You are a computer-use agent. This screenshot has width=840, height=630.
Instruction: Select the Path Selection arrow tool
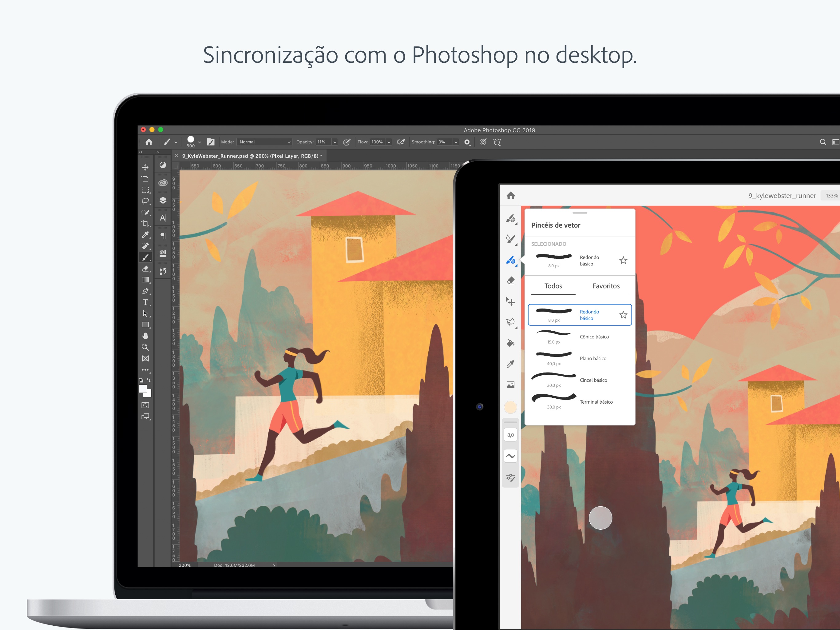[x=145, y=313]
